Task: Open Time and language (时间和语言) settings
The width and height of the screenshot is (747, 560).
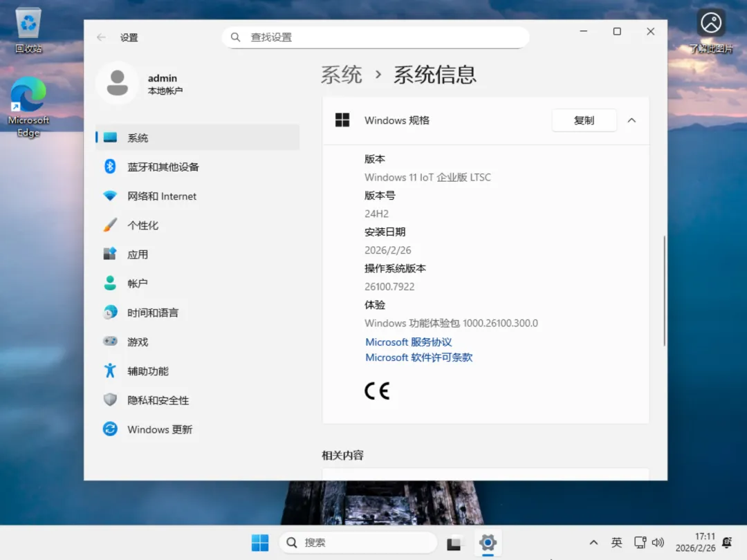Action: point(197,313)
